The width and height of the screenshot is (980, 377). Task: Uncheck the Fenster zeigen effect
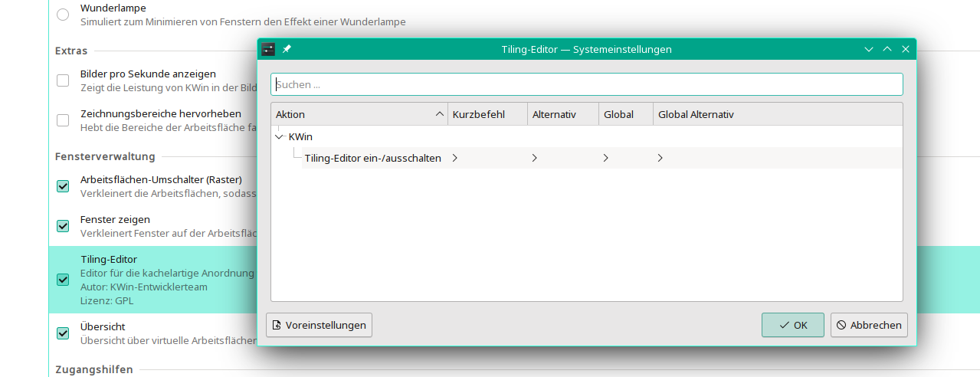(63, 226)
